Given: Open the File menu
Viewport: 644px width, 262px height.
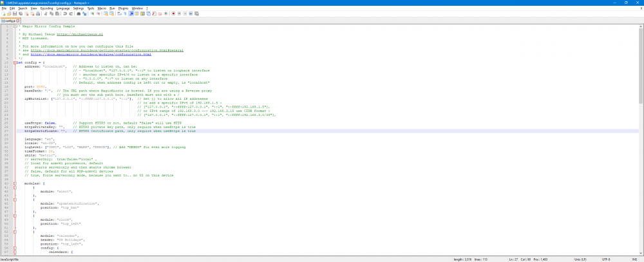Looking at the screenshot, I should coord(4,8).
